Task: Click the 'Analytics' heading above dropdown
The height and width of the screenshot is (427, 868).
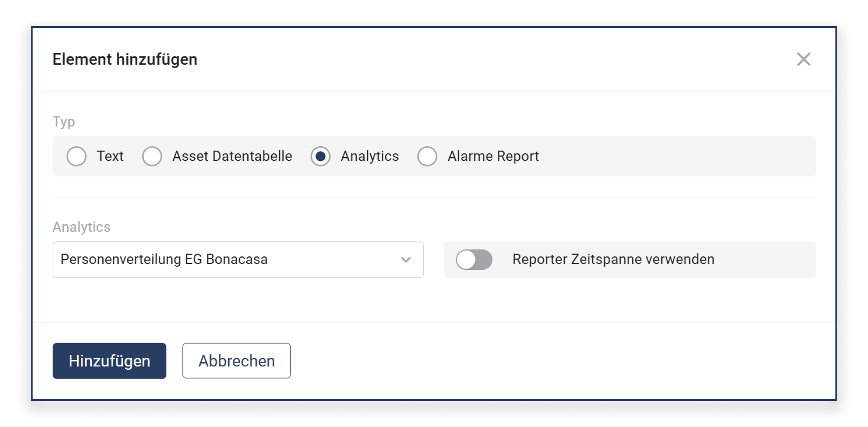Action: coord(81,227)
